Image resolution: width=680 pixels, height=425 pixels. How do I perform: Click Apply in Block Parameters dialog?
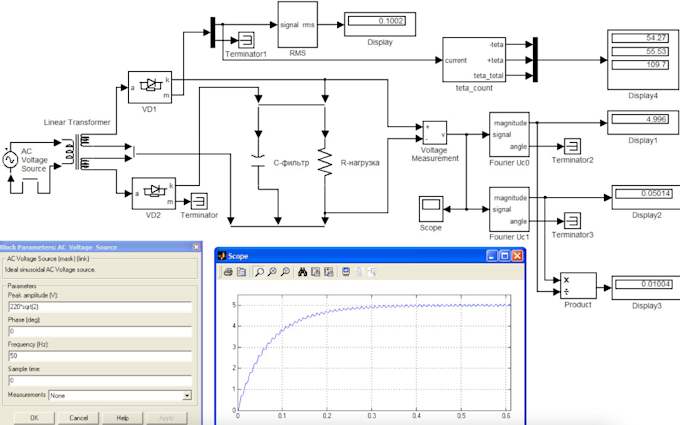click(167, 418)
